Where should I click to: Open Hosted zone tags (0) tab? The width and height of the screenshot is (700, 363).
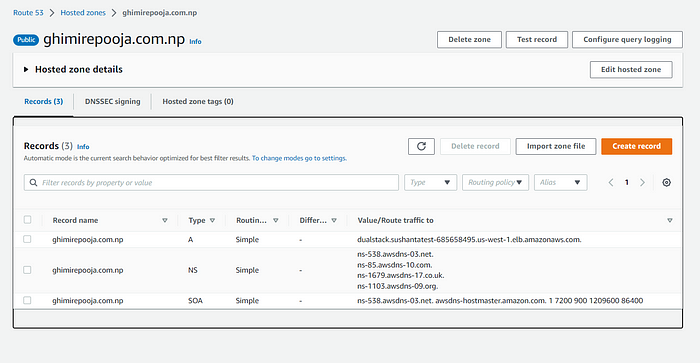pyautogui.click(x=198, y=102)
